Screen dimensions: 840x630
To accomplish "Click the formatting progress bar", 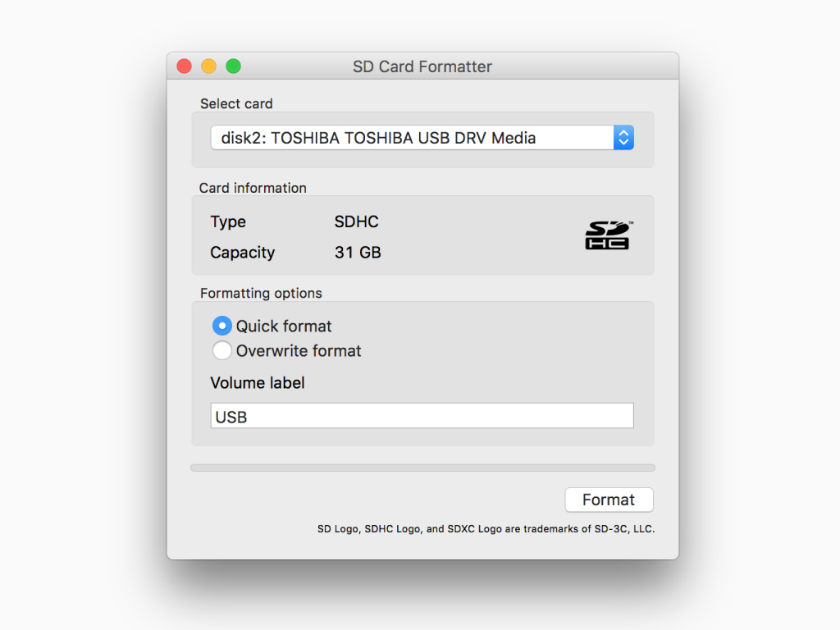I will pyautogui.click(x=422, y=468).
